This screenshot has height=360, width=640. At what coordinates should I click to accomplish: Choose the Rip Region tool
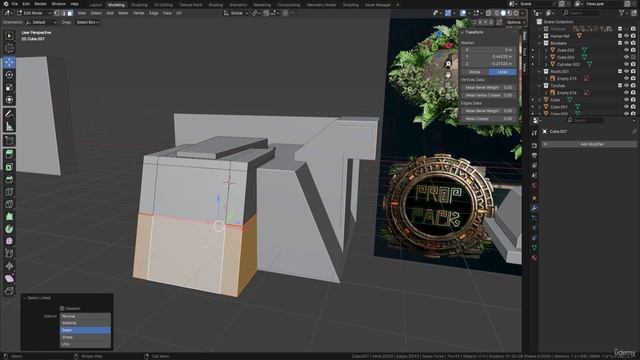tap(9, 291)
